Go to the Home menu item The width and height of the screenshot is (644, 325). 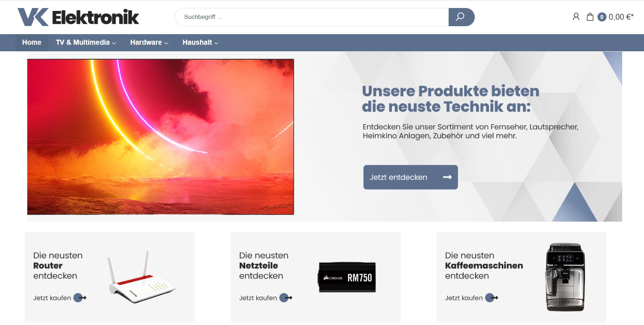click(32, 43)
